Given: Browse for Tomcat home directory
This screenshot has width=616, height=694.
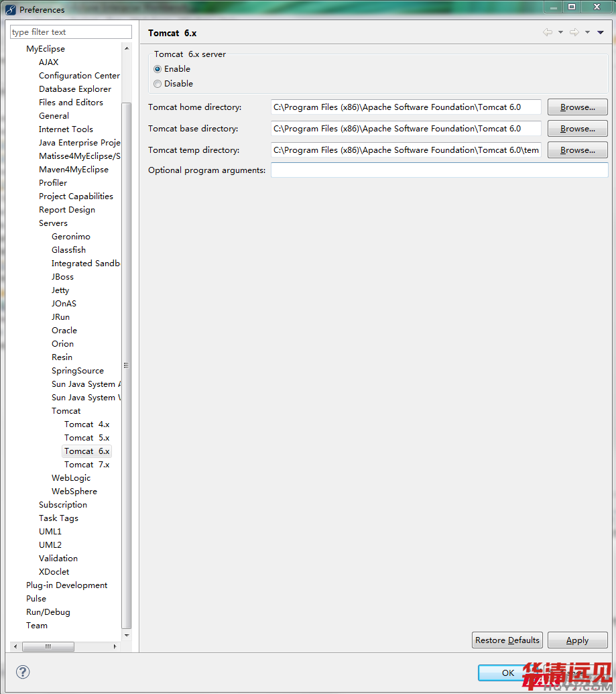Looking at the screenshot, I should (577, 107).
